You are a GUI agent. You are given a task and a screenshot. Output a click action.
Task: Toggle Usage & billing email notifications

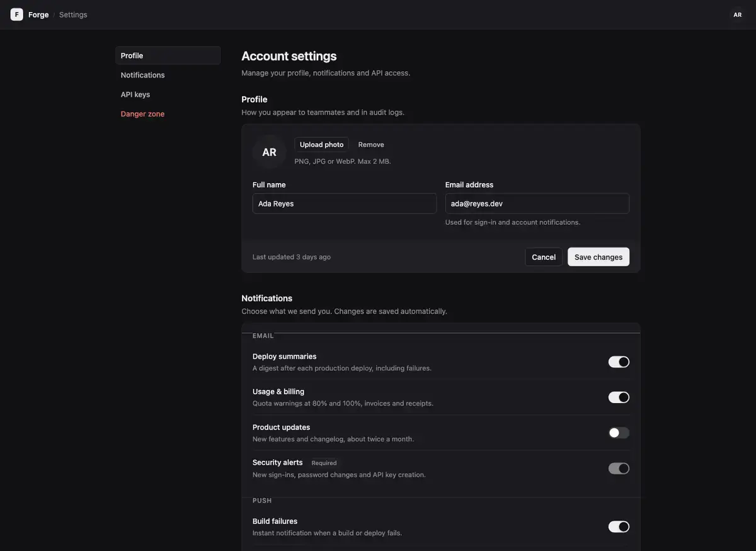[x=619, y=397]
